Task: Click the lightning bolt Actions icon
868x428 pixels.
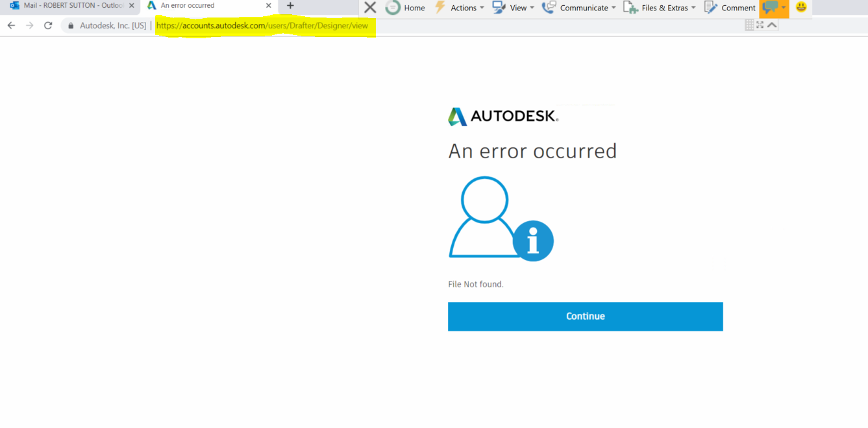Action: (440, 8)
